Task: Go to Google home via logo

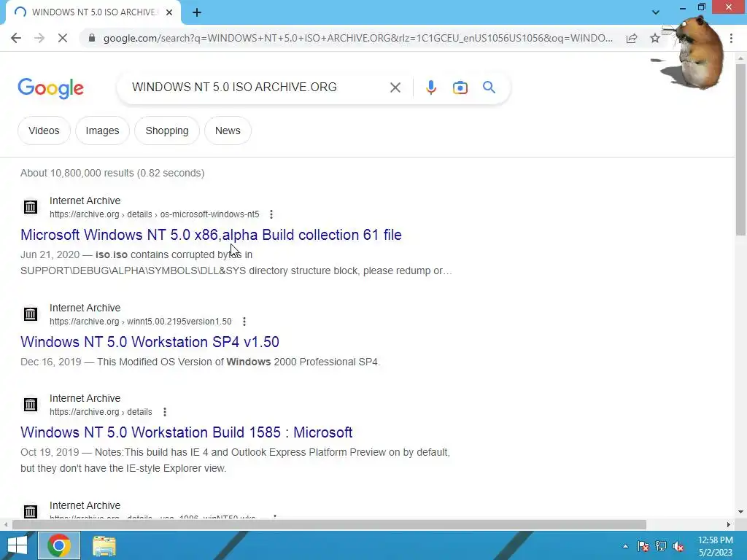Action: pos(50,88)
